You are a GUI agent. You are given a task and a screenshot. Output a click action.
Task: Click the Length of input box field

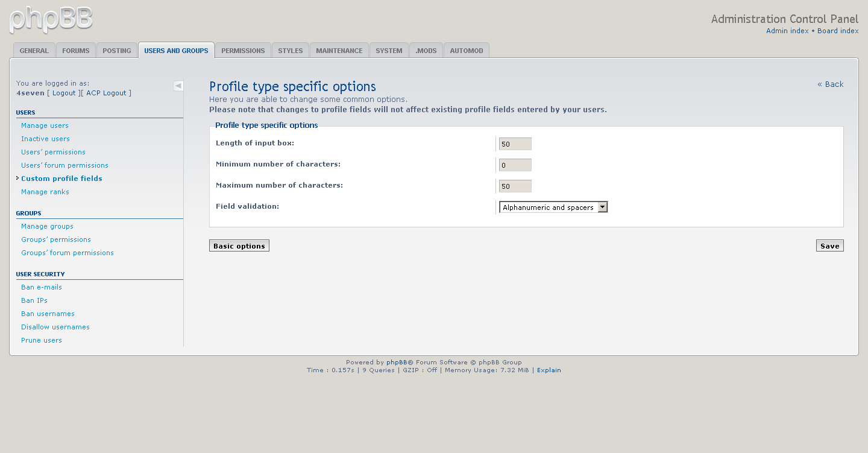tap(515, 144)
